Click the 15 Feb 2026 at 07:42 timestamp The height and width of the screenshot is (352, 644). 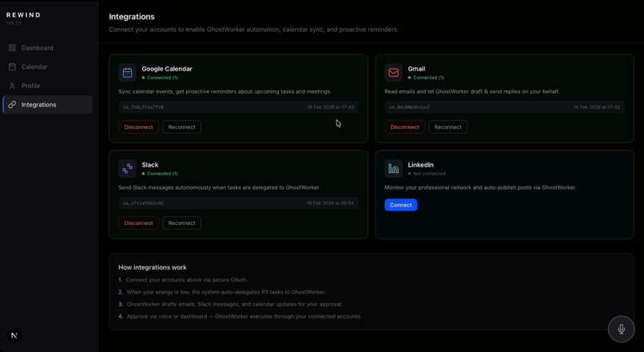(x=597, y=107)
